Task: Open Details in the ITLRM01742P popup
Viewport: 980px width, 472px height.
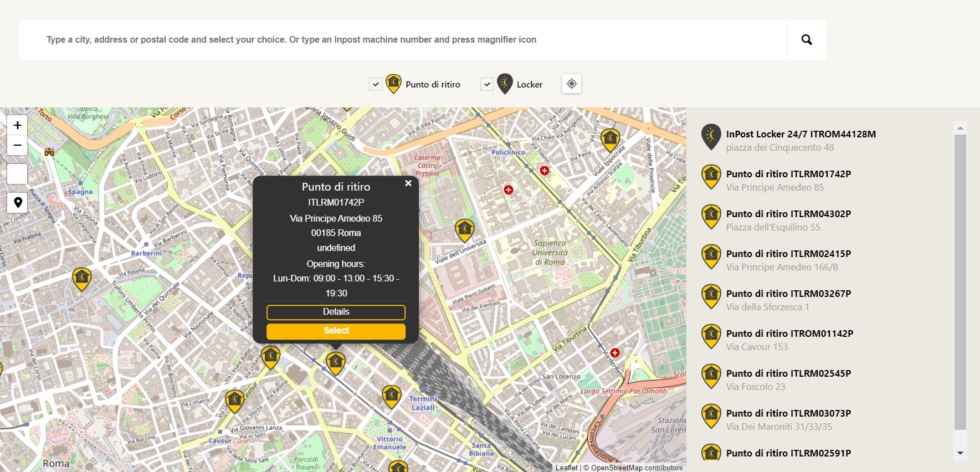Action: 336,312
